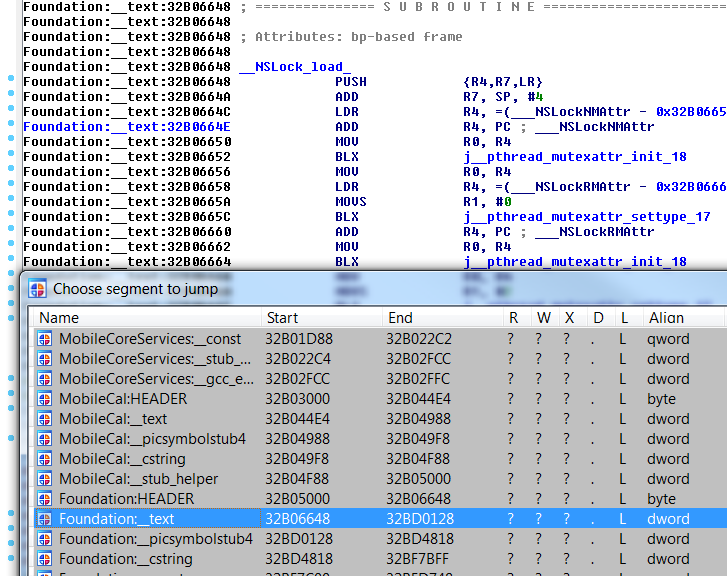Click 'Attributes: bp-based frame' comment

(x=358, y=37)
